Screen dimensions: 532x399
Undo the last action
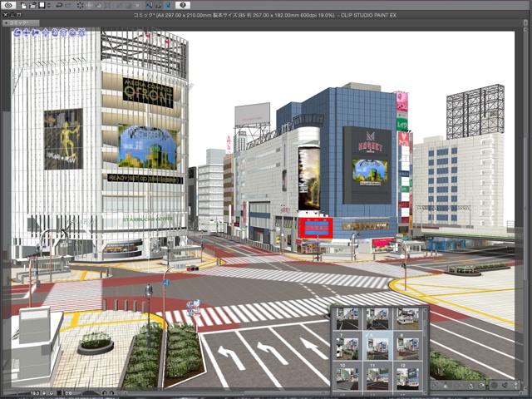pyautogui.click(x=59, y=6)
